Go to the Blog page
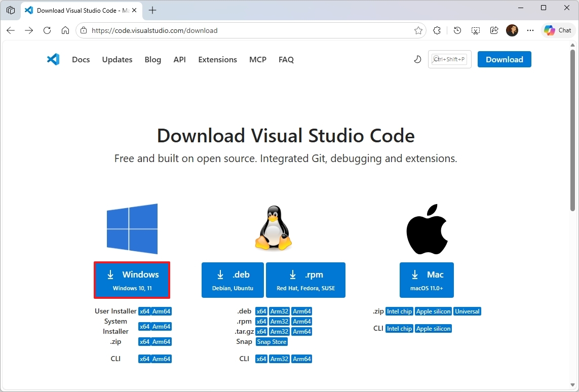The image size is (579, 392). 153,59
